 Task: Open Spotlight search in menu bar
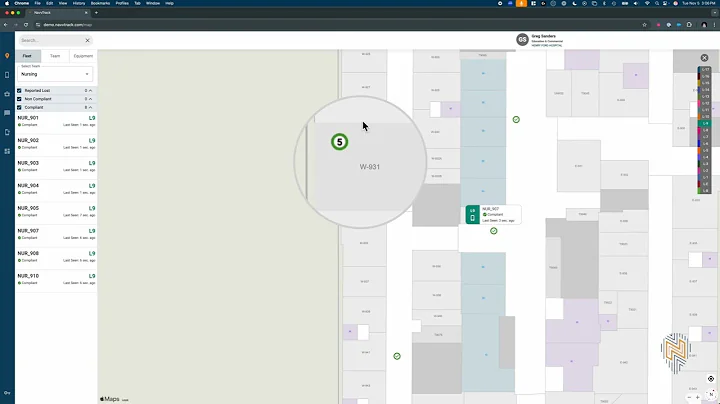(657, 3)
